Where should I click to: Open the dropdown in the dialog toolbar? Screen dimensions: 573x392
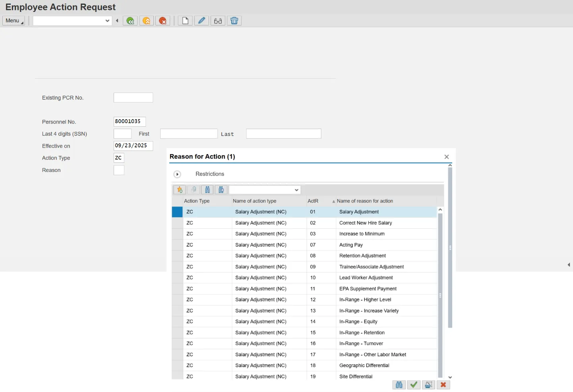[x=296, y=190]
